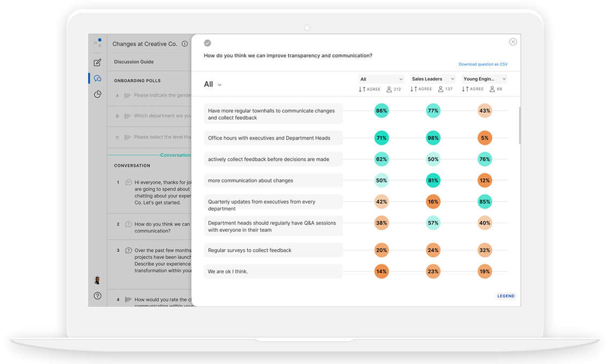Open the first column All segment dropdown
The height and width of the screenshot is (364, 612).
(381, 79)
